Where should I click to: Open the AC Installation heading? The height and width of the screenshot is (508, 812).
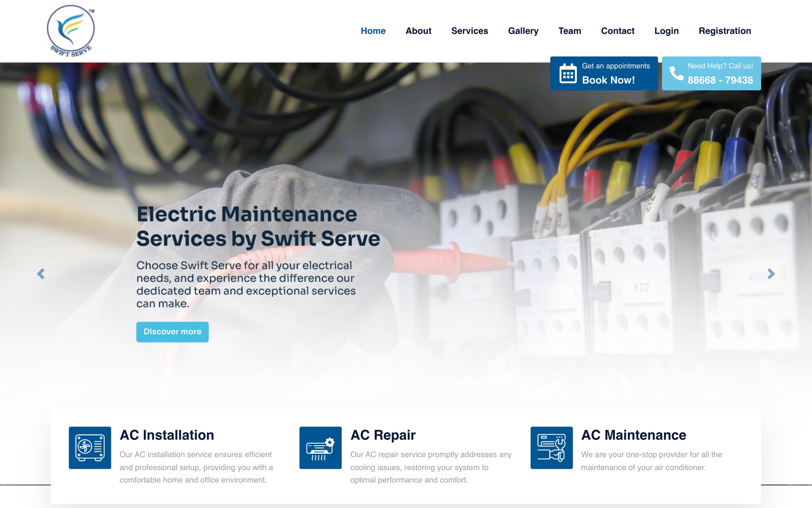click(167, 435)
